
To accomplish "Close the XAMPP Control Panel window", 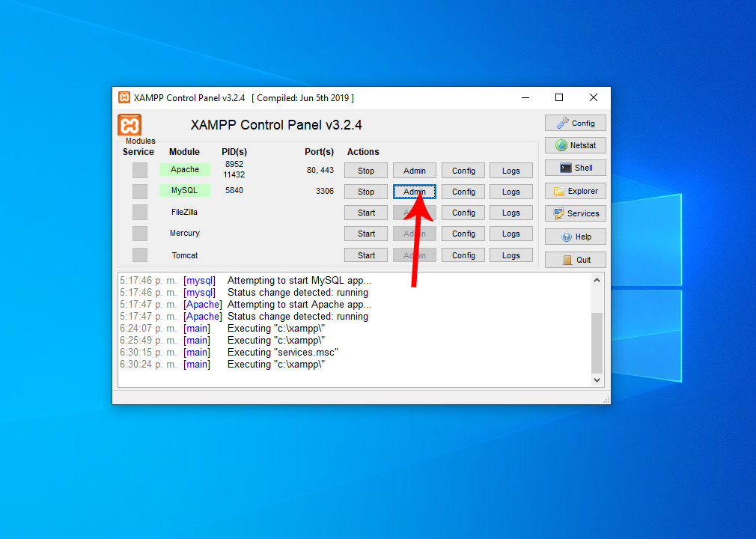I will click(x=594, y=97).
